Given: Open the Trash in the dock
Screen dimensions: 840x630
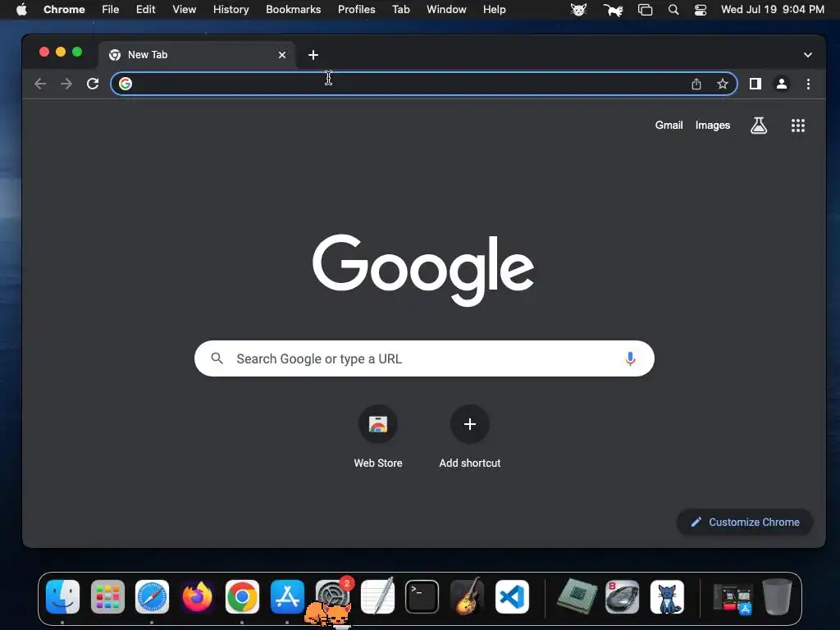Looking at the screenshot, I should click(777, 597).
